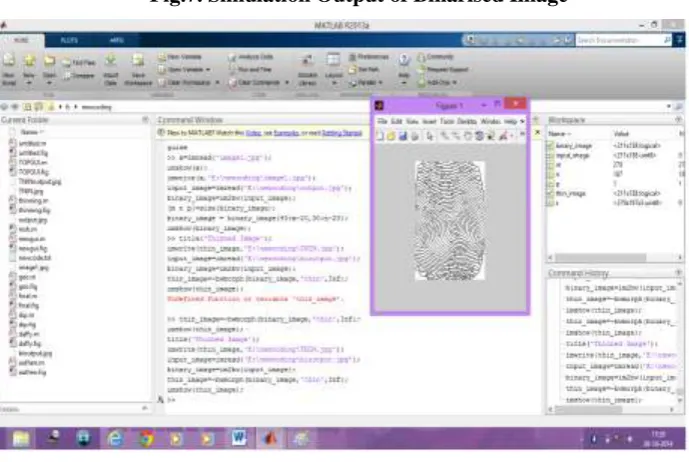
Task: Open the Tools menu in Figure 1
Action: click(x=447, y=121)
